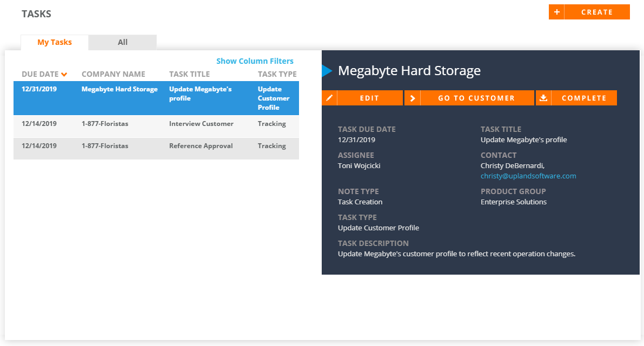
Task: Click the plus icon beside Create
Action: tap(556, 12)
